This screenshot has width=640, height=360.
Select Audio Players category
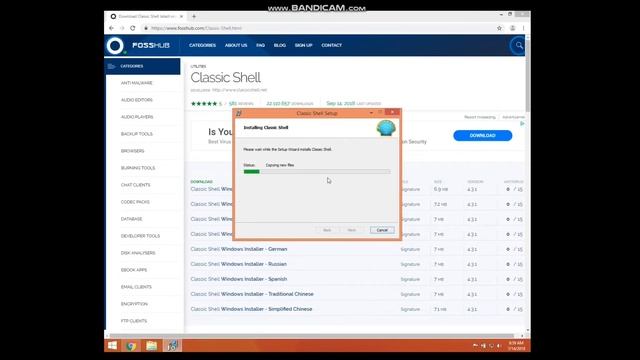coord(137,117)
